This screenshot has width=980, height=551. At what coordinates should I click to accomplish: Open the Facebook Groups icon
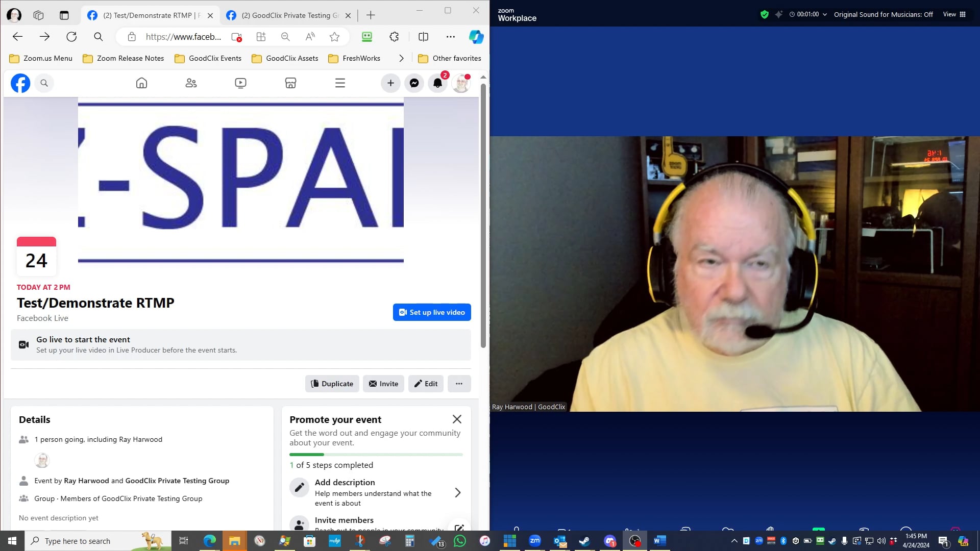coord(191,83)
